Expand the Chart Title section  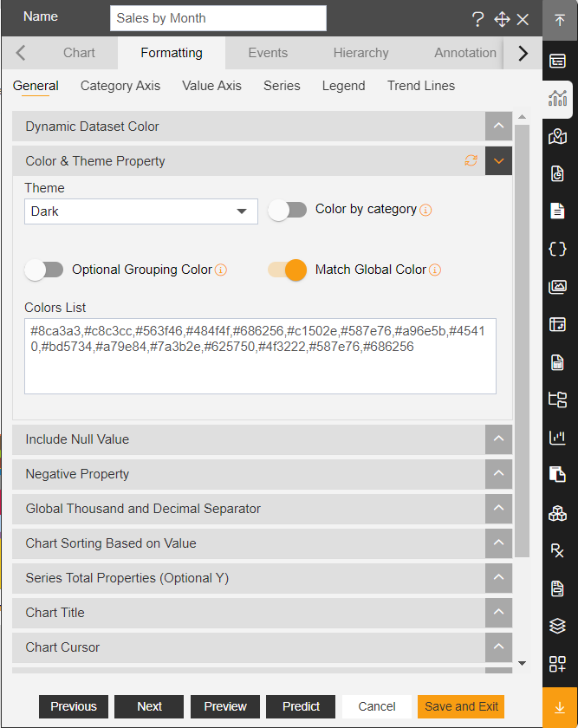tap(262, 613)
